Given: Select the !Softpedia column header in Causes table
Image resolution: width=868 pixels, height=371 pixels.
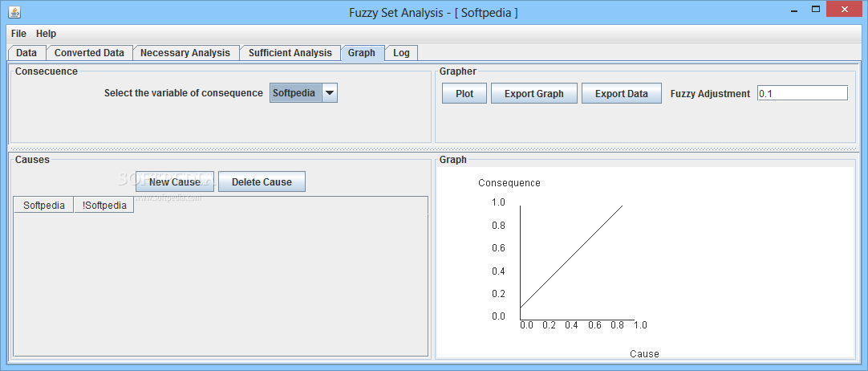Looking at the screenshot, I should click(x=104, y=206).
